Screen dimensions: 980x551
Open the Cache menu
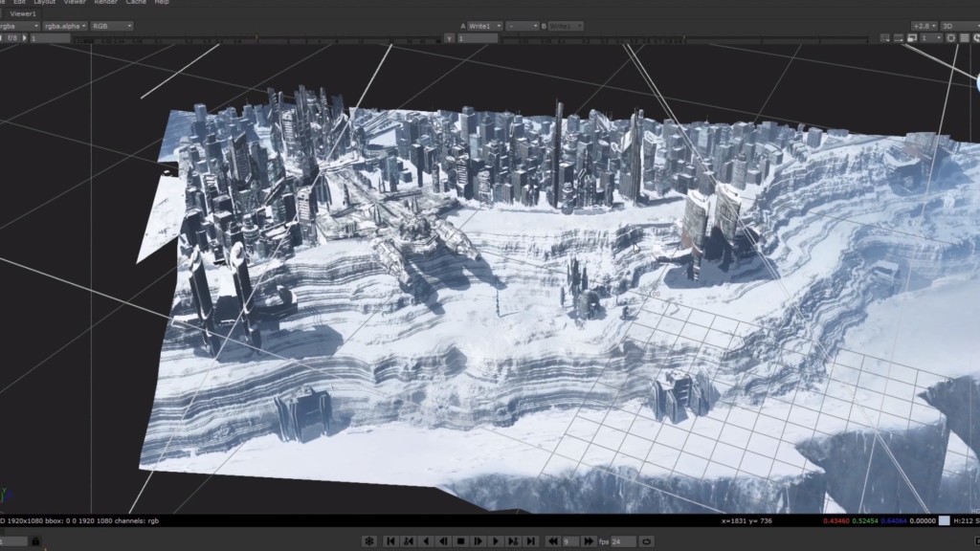[136, 3]
